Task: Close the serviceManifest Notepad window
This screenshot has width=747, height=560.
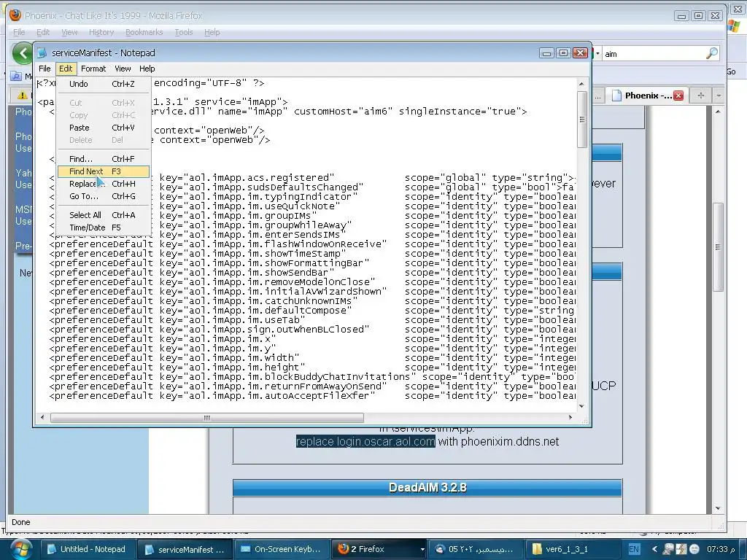Action: (x=580, y=52)
